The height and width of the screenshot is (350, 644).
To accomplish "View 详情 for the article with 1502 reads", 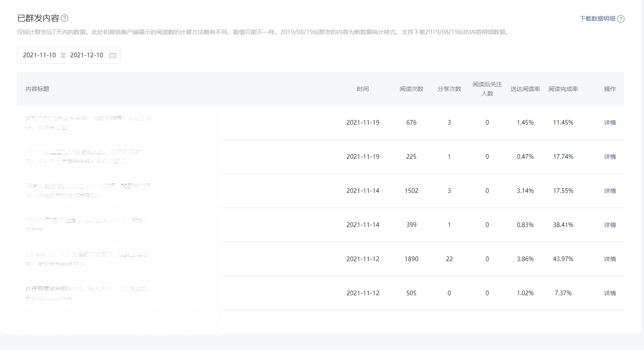I will pyautogui.click(x=609, y=191).
